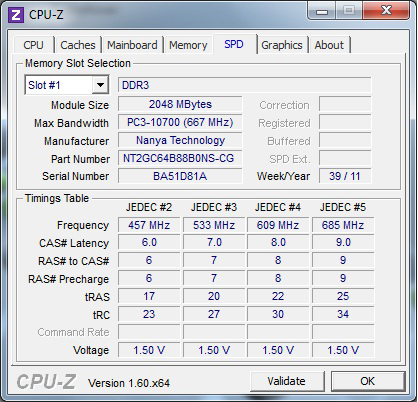
Task: Click the 39 / 11 Week/Year value
Action: 345,176
